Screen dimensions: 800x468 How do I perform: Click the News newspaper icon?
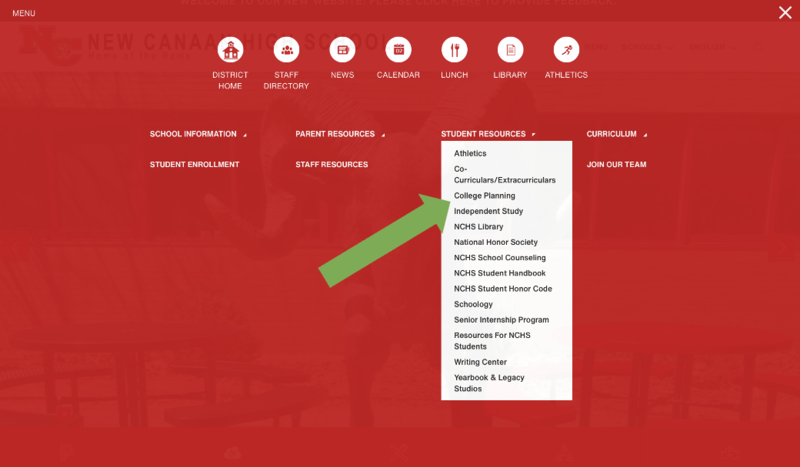coord(342,50)
